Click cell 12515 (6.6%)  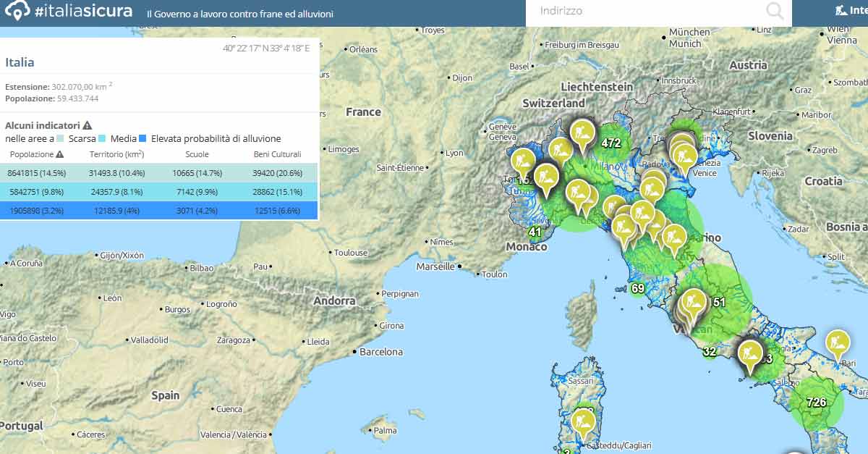(277, 211)
